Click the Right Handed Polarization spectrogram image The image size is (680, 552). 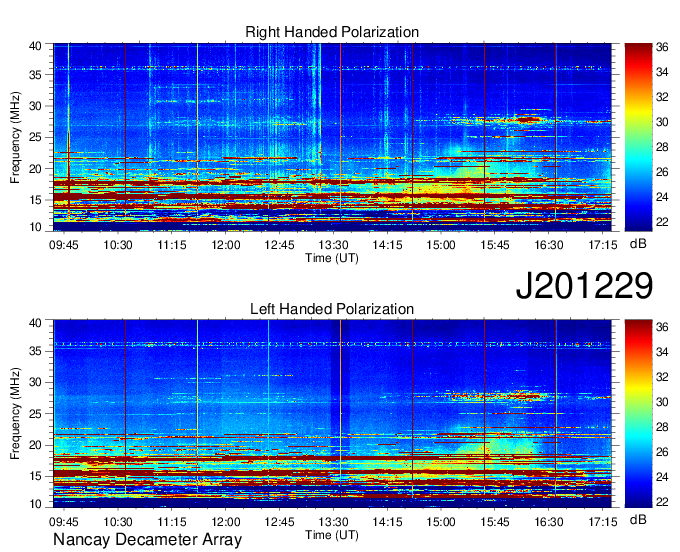click(332, 137)
